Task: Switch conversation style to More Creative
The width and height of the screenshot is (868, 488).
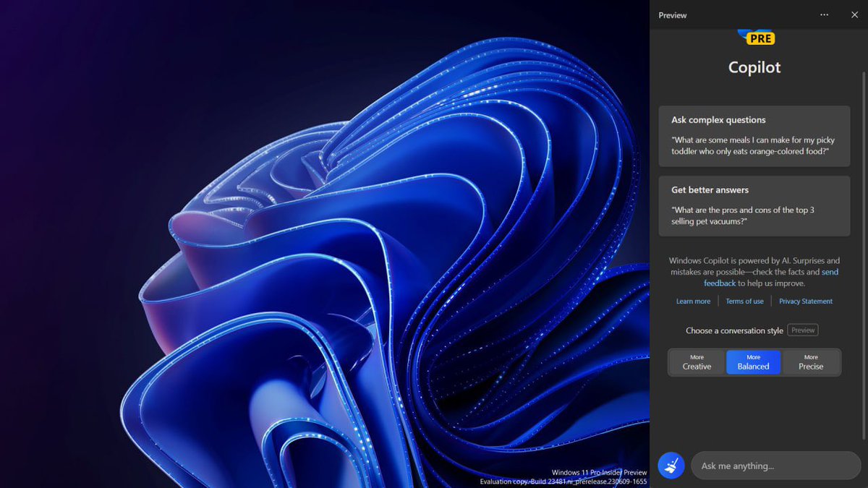Action: click(x=697, y=362)
